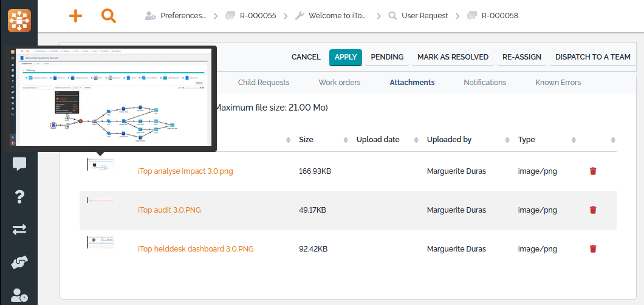Sort attachments by Uploaded by column

pos(507,140)
